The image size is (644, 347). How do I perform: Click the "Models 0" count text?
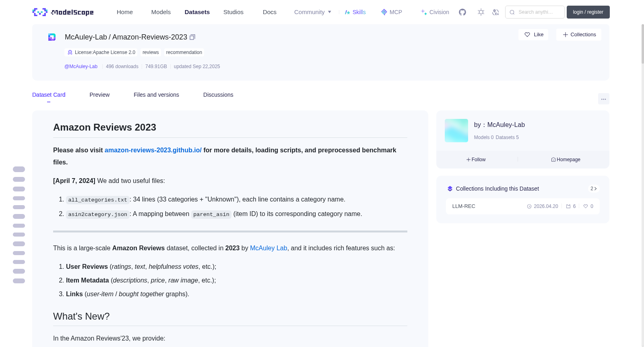click(484, 137)
